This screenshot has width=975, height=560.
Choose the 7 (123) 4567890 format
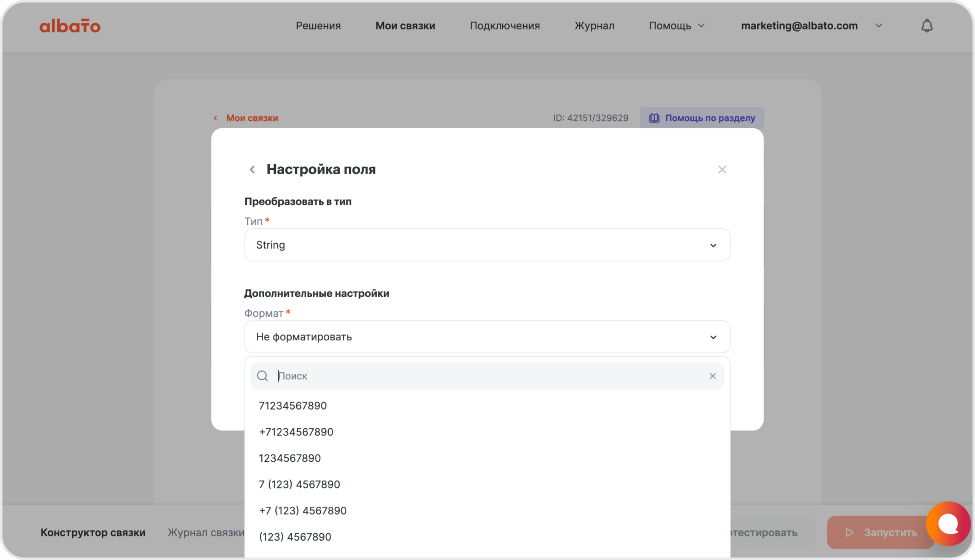click(299, 484)
